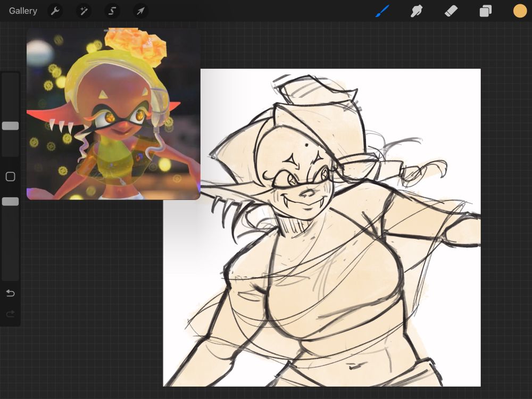Screen dimensions: 532x399
Task: Select the Eraser tool
Action: tap(451, 11)
